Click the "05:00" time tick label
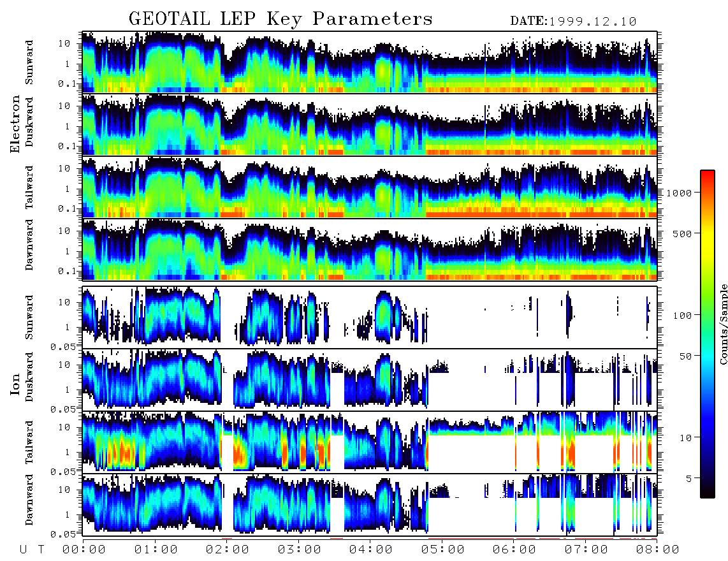Image resolution: width=728 pixels, height=561 pixels. (x=443, y=550)
